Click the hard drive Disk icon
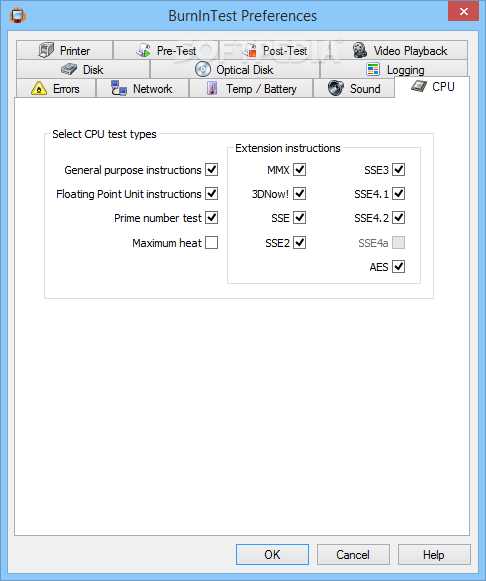 [x=69, y=69]
